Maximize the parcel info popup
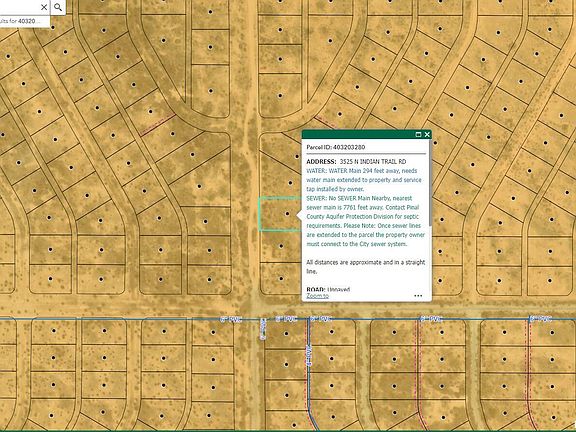Screen dimensions: 576x432 [x=418, y=134]
